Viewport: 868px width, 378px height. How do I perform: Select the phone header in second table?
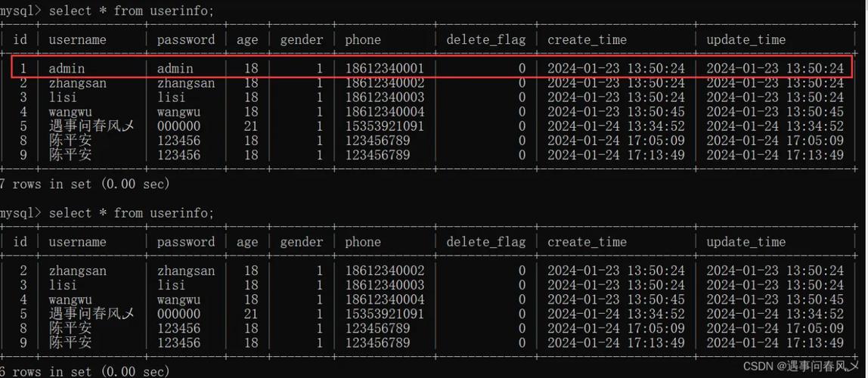pos(363,242)
